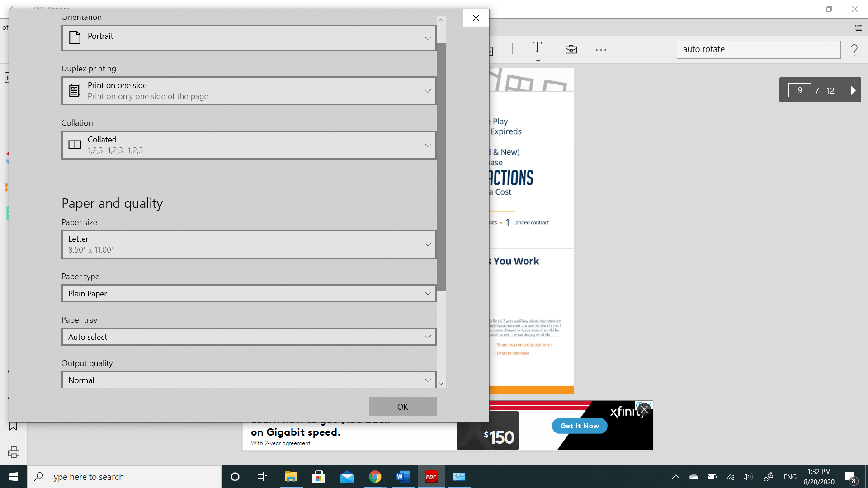Click the page number field showing 9
This screenshot has height=488, width=868.
point(799,90)
